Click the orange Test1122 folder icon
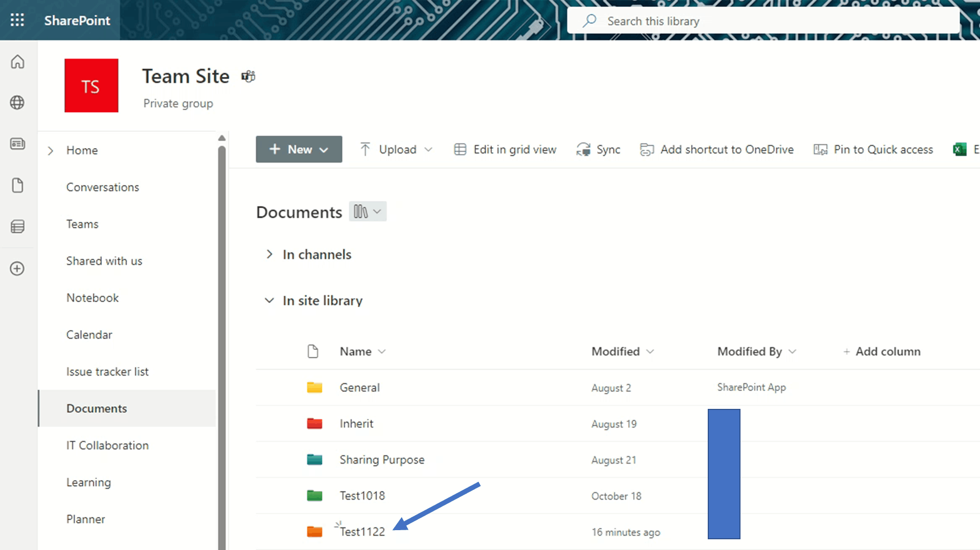This screenshot has width=980, height=550. (x=315, y=531)
